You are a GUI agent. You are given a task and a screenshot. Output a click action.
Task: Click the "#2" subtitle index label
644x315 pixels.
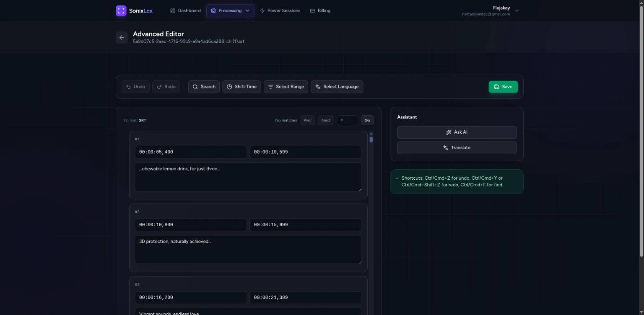pos(137,212)
